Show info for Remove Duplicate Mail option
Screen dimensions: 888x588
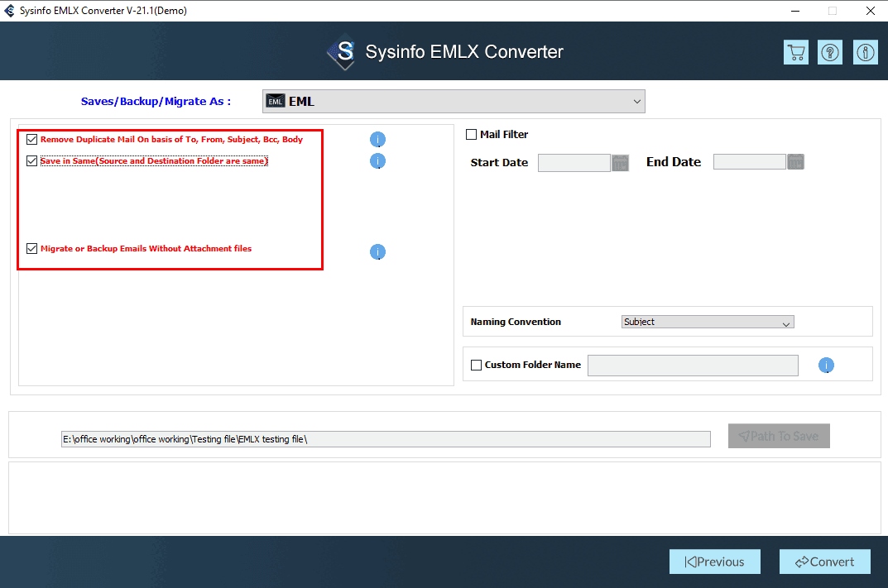[377, 139]
